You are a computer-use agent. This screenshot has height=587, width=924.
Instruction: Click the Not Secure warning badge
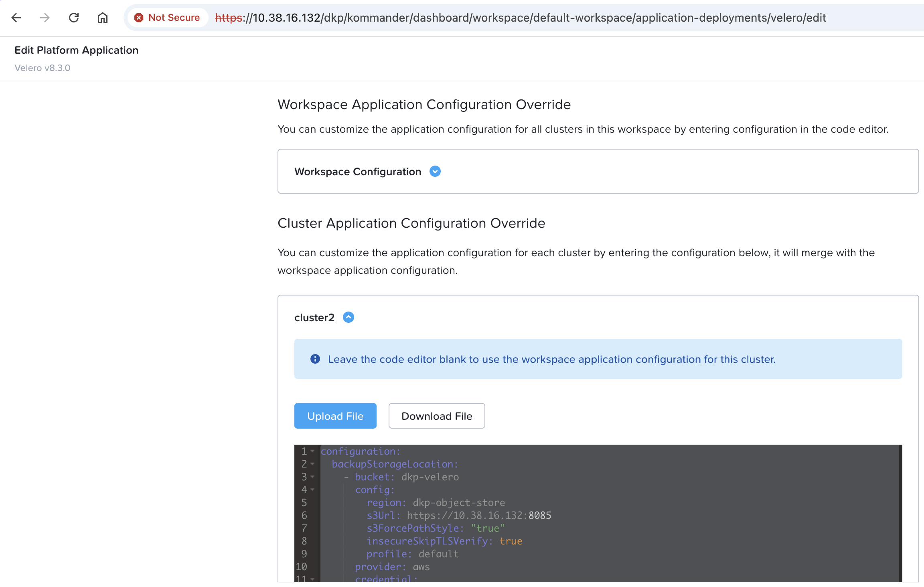click(167, 18)
